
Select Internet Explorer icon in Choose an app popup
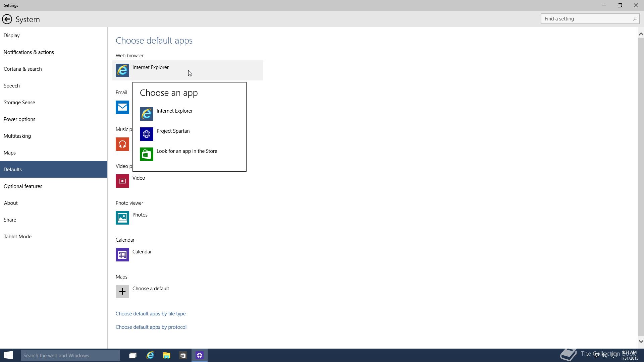pos(147,114)
